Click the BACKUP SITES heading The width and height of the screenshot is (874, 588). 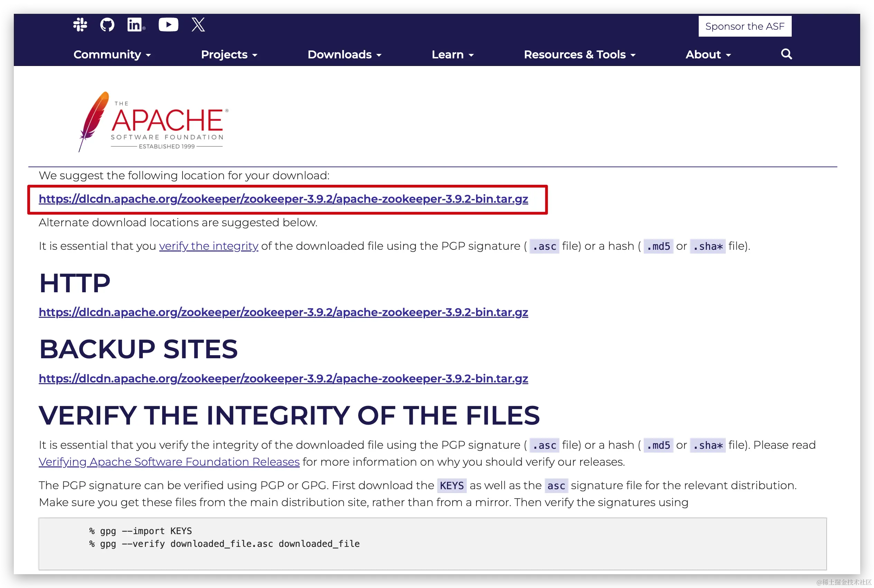139,349
